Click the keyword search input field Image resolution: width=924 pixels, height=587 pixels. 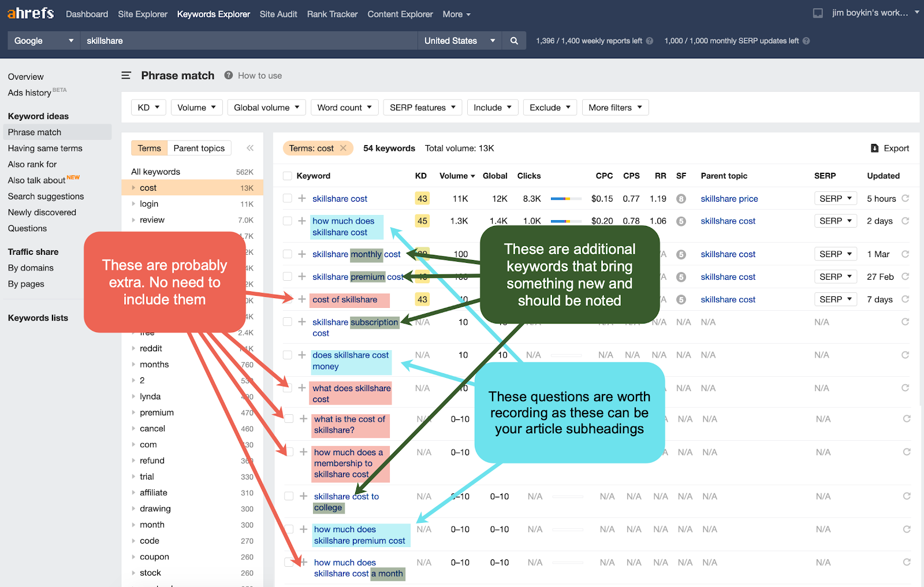249,40
